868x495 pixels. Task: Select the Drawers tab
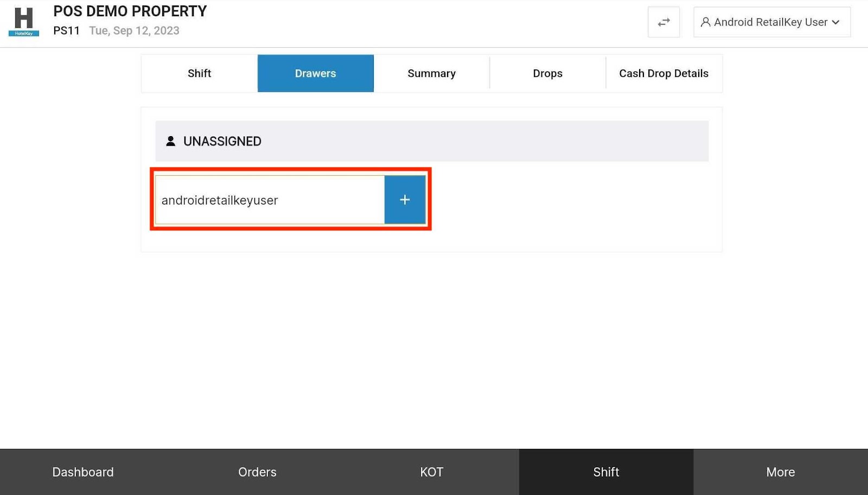click(315, 73)
